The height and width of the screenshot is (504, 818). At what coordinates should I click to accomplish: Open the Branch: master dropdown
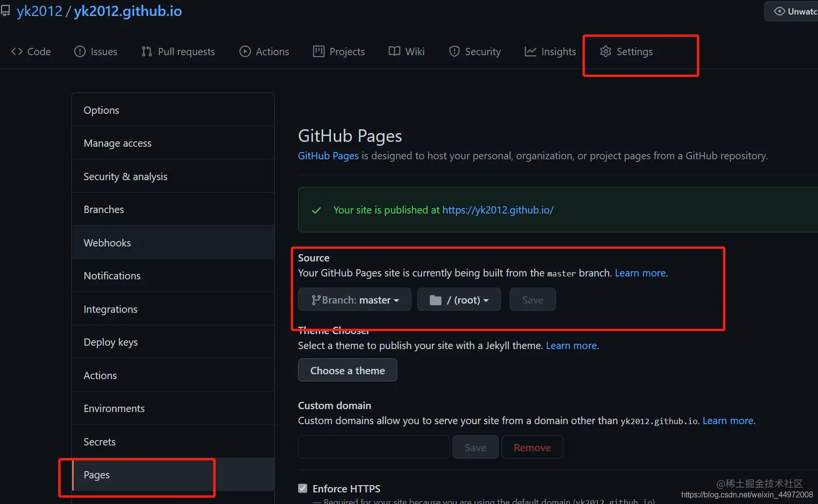coord(355,300)
